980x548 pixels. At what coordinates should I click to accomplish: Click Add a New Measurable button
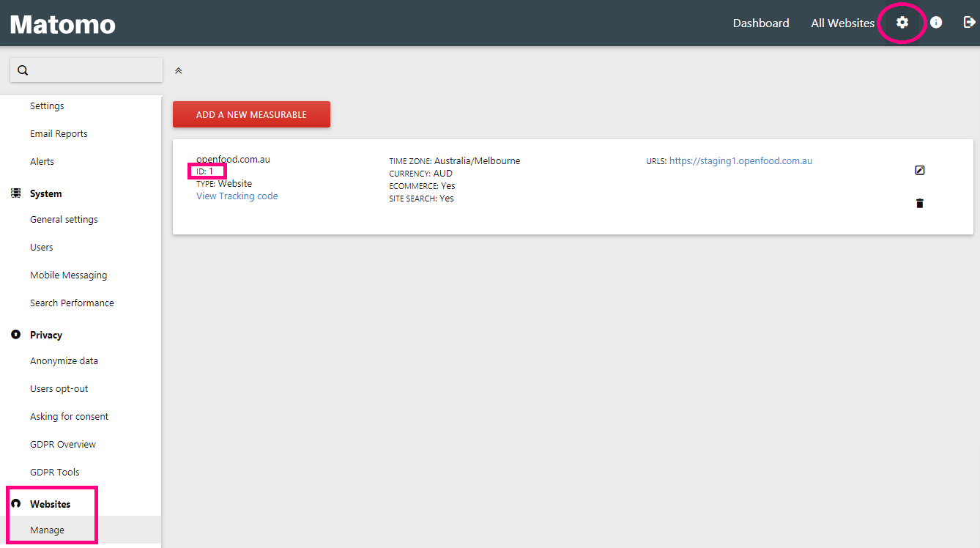tap(251, 114)
